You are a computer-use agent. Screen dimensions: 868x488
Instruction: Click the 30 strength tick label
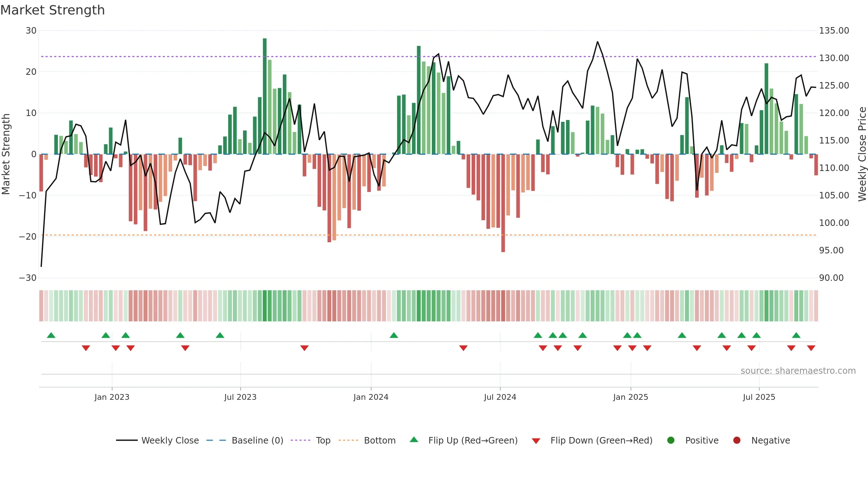pyautogui.click(x=31, y=31)
